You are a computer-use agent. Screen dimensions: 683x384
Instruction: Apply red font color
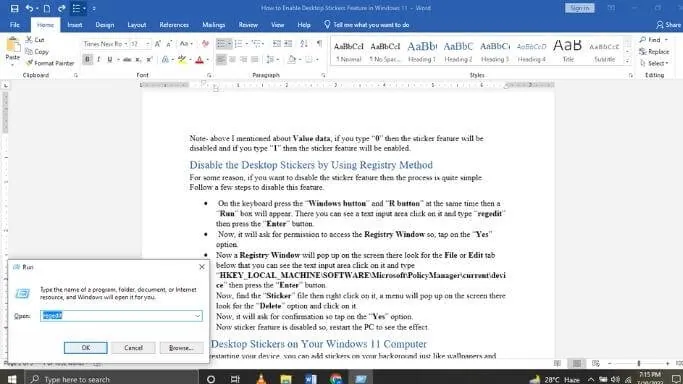[199, 59]
